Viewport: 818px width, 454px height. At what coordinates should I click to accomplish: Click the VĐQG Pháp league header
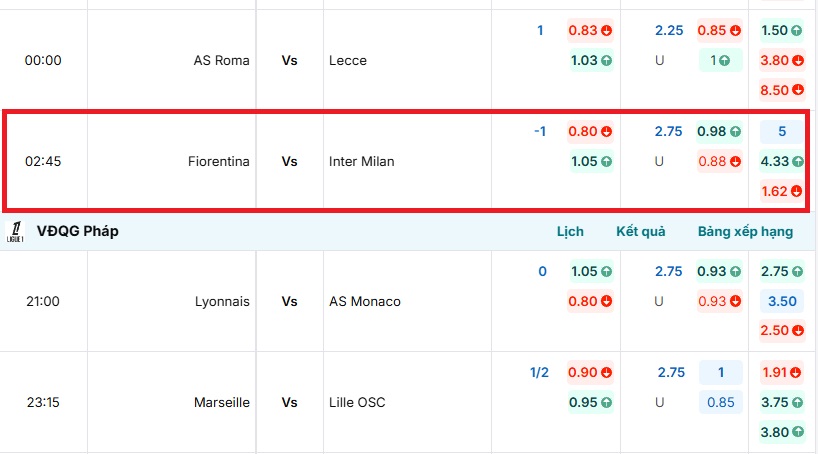78,231
